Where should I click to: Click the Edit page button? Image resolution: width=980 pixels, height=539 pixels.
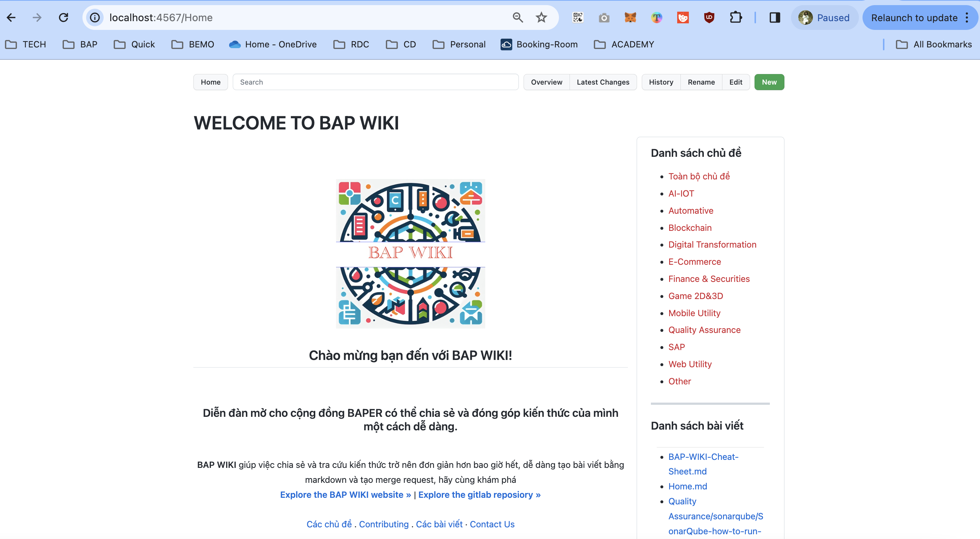736,82
